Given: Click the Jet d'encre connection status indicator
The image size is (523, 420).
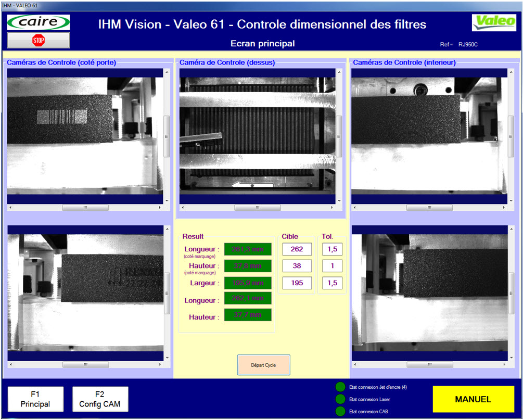Looking at the screenshot, I should (x=340, y=387).
